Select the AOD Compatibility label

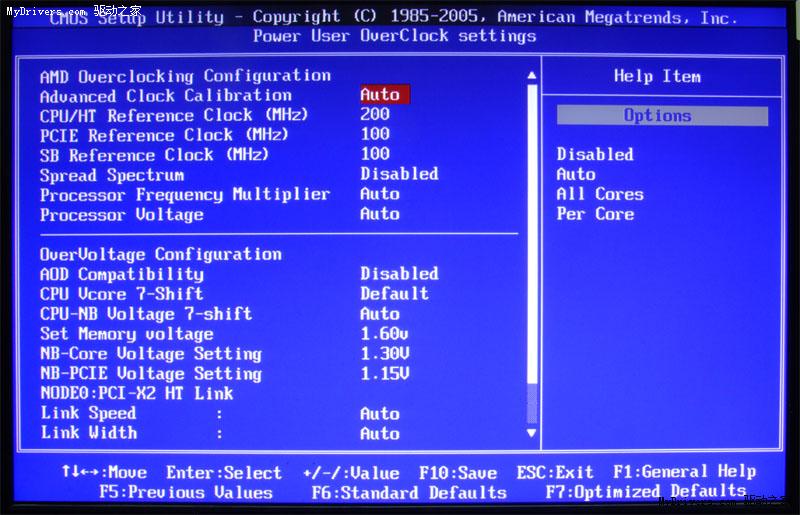pos(121,274)
